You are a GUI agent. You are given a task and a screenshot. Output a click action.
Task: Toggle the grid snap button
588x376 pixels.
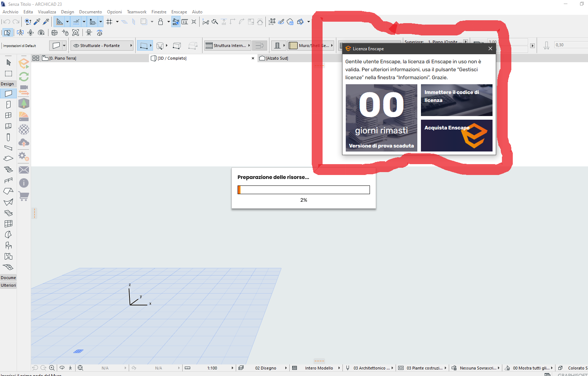click(x=110, y=22)
